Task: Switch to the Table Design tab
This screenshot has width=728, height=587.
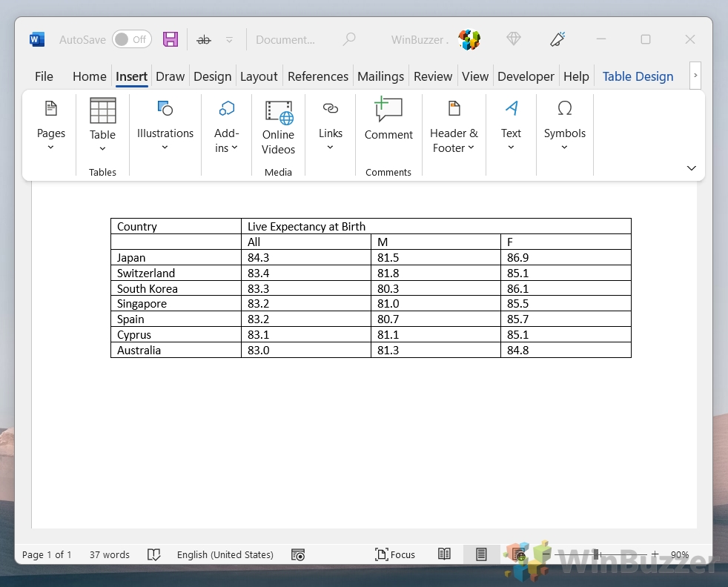Action: point(638,76)
